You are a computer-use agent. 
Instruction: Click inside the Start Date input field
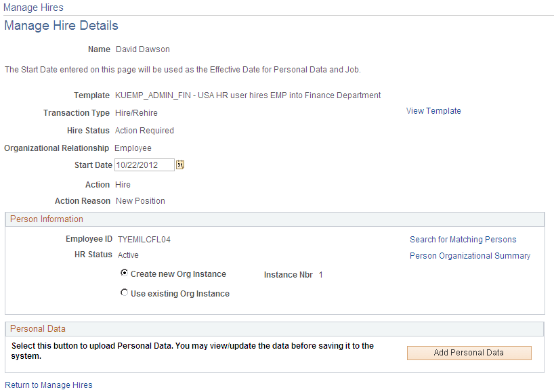(x=144, y=165)
